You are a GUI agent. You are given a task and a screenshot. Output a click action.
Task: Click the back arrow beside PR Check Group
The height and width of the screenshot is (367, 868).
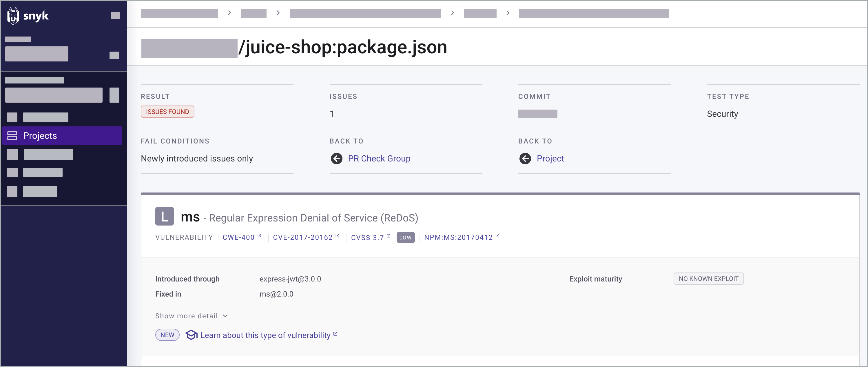pos(336,158)
